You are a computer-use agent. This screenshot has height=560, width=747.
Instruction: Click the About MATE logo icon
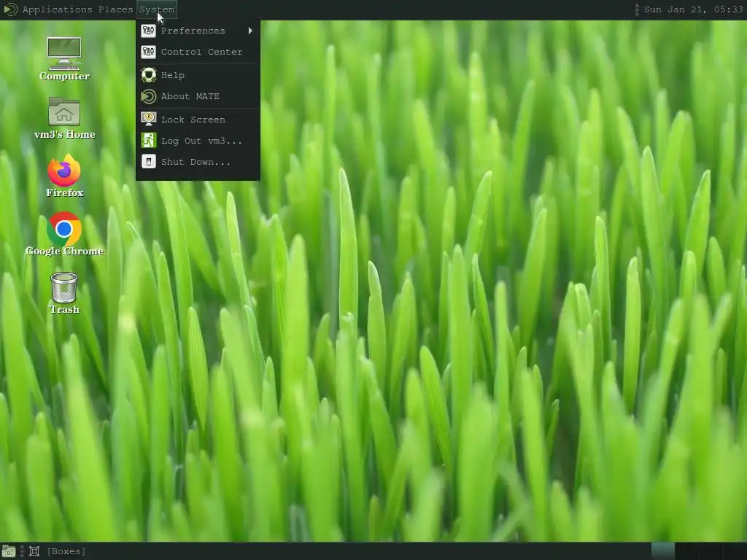pyautogui.click(x=149, y=96)
